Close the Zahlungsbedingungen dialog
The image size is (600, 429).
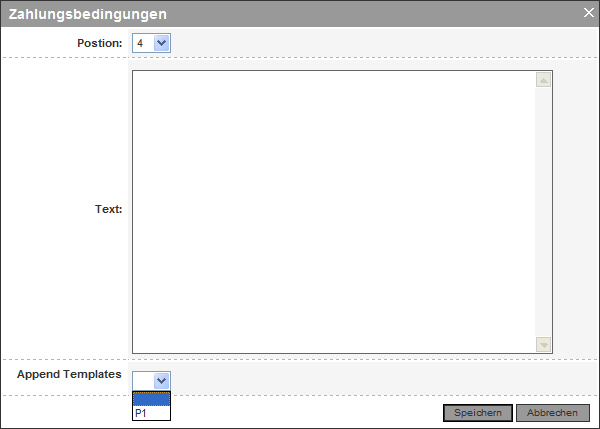coord(589,13)
